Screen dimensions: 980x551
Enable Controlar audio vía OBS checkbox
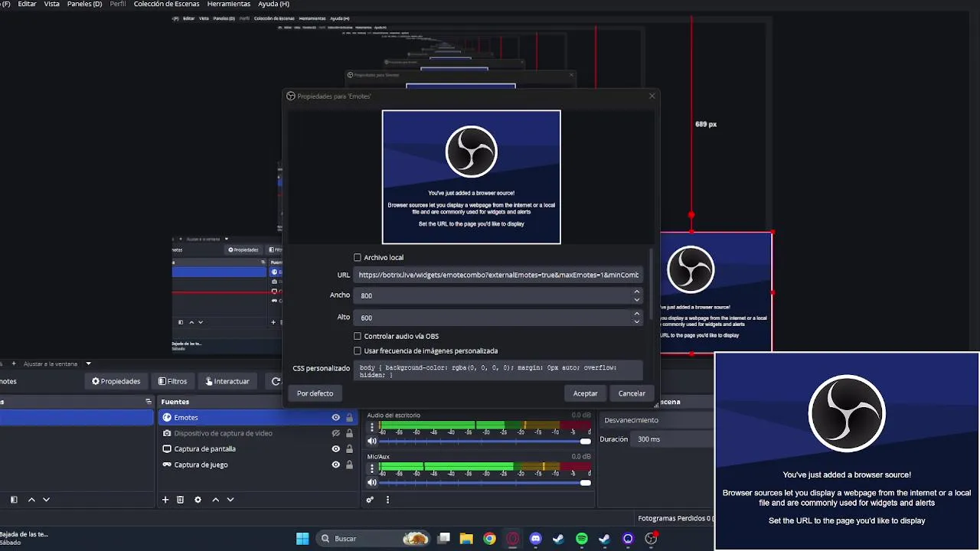click(358, 336)
